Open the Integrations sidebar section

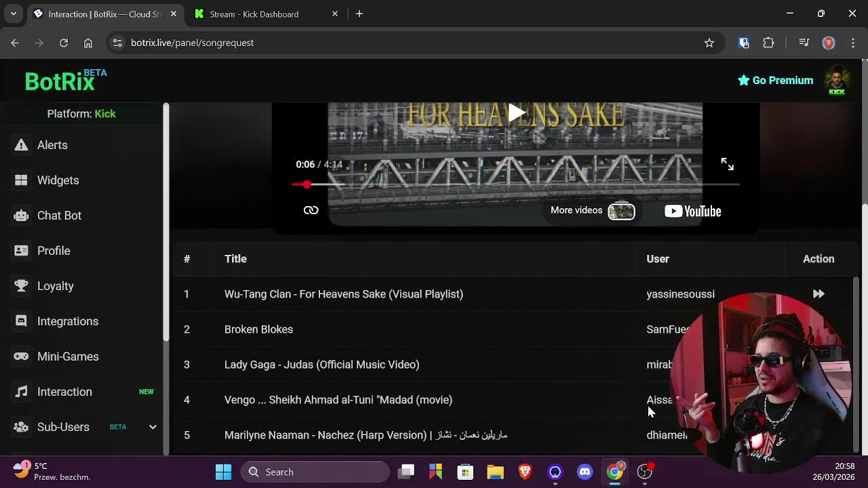[x=67, y=321]
